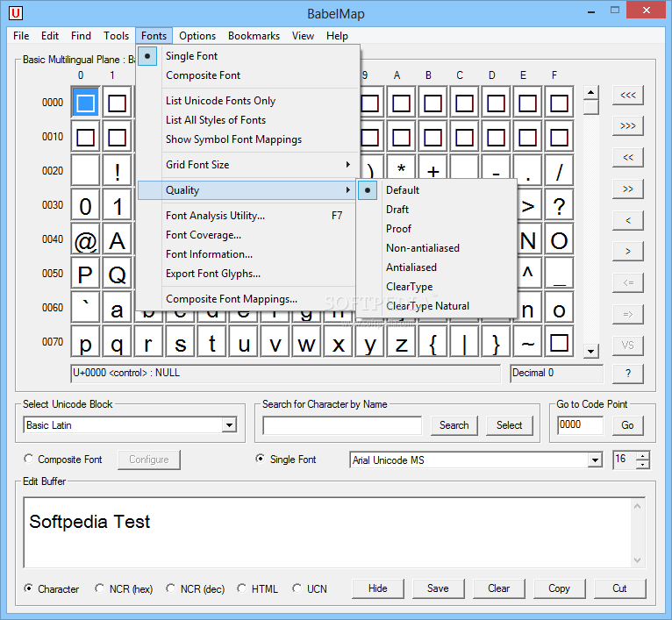This screenshot has width=672, height=620.
Task: Select the capital O cell in row 0040
Action: click(x=560, y=240)
